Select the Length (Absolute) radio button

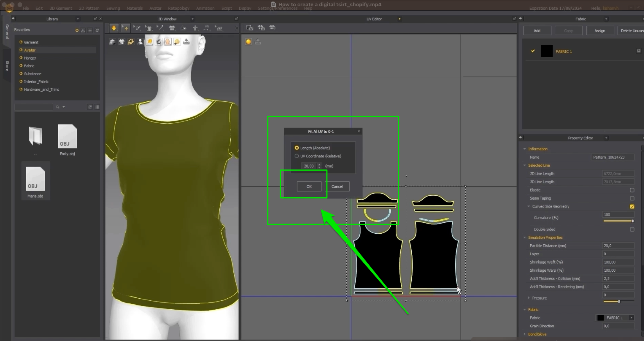tap(297, 148)
